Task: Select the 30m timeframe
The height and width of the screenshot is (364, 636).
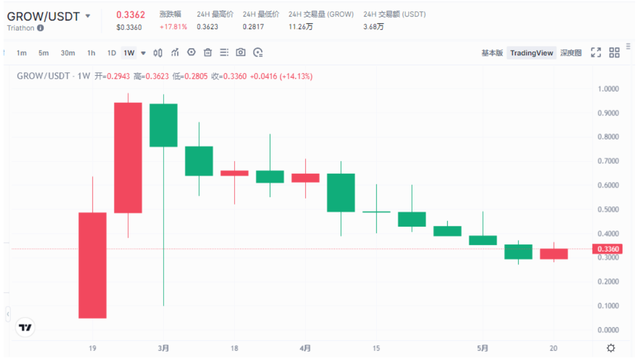Action: pos(68,53)
